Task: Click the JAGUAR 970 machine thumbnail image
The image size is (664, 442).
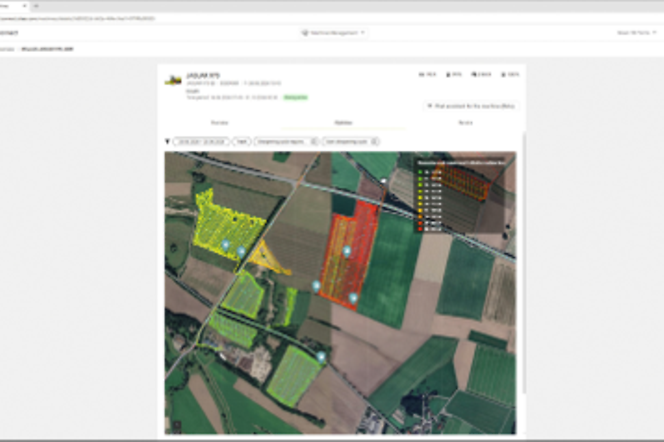Action: pos(173,80)
